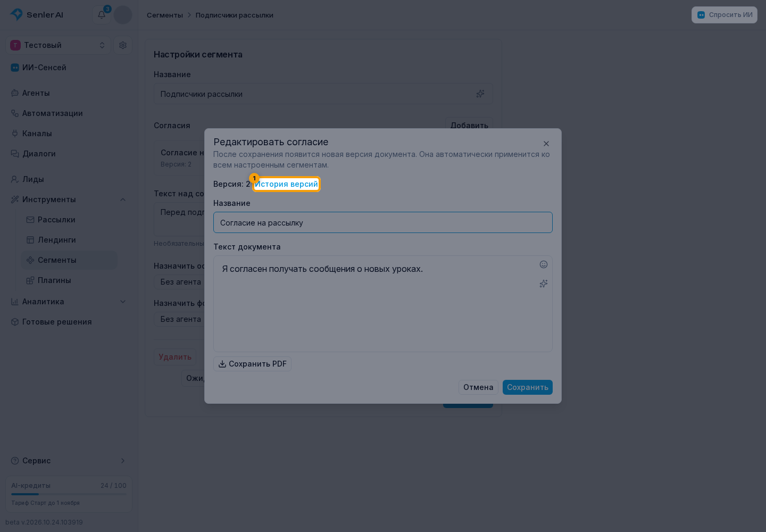Click the Senler AI logo

click(x=37, y=15)
